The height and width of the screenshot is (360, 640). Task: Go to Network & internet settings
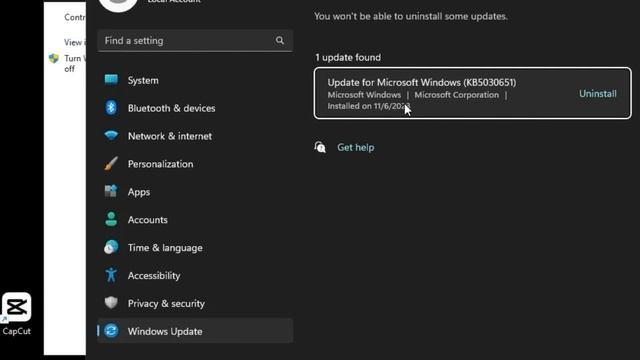coord(195,136)
